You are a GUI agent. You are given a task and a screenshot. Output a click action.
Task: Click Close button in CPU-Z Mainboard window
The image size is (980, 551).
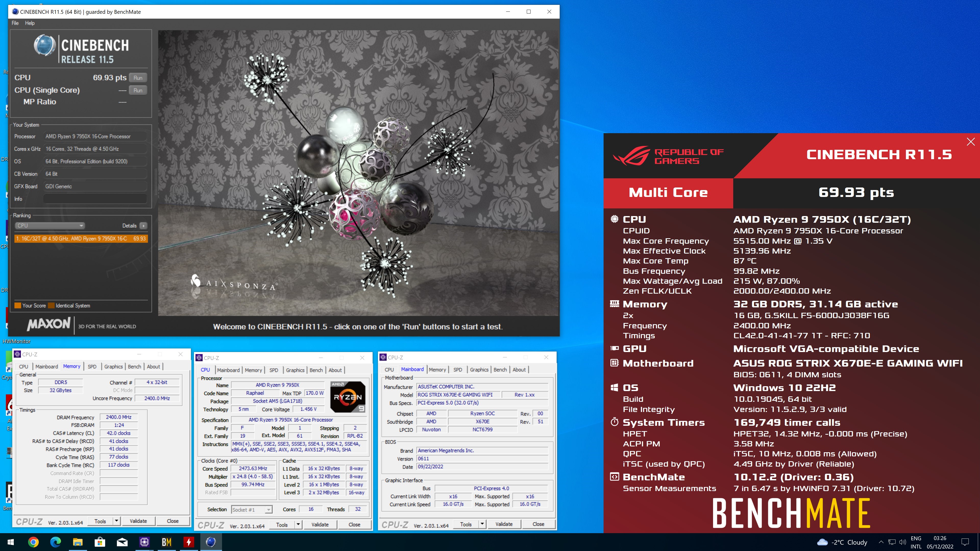click(538, 524)
